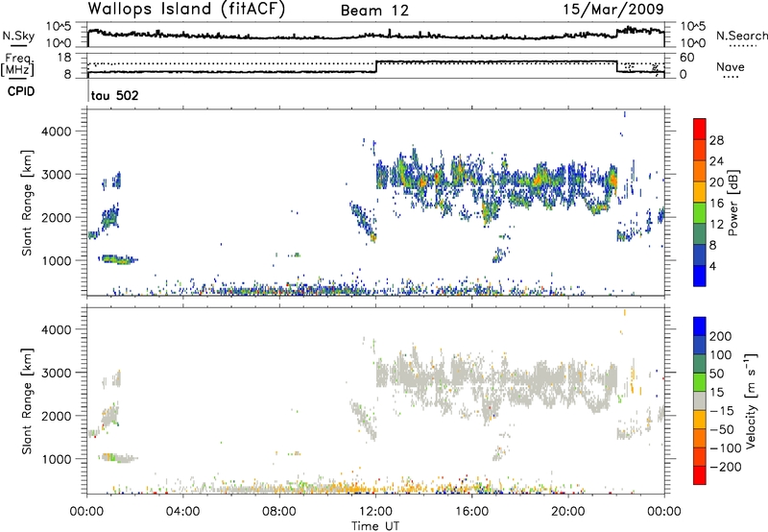
Task: Click the "200" Velocity colorbar label
Action: tap(721, 336)
